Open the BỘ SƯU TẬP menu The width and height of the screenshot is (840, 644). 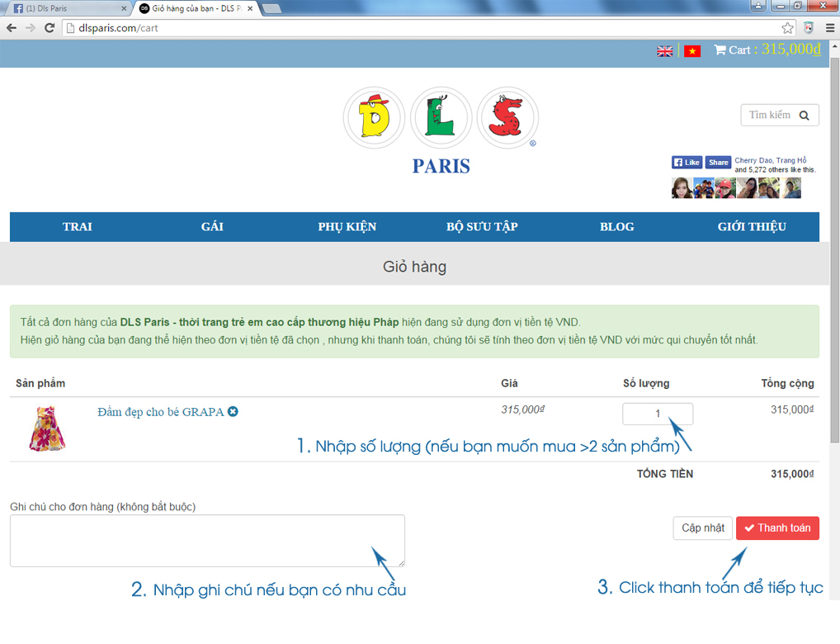coord(482,227)
